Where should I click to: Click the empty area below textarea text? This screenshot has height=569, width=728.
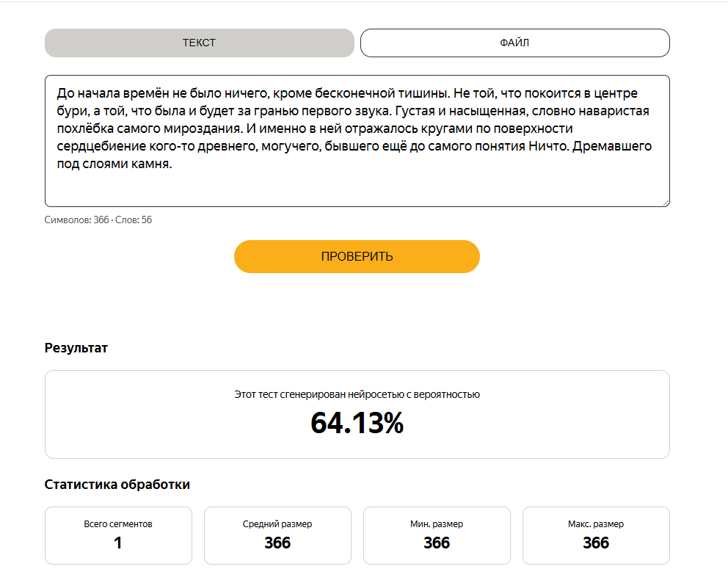357,189
